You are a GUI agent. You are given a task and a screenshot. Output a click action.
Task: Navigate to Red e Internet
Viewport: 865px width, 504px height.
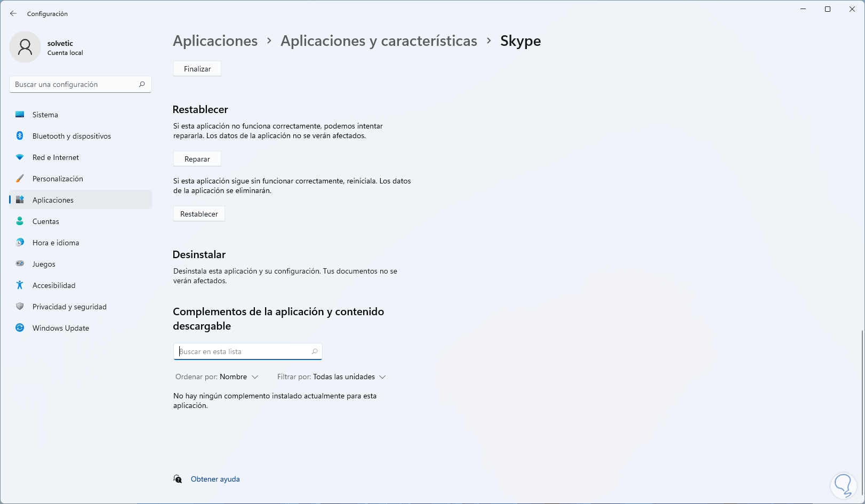pyautogui.click(x=81, y=157)
